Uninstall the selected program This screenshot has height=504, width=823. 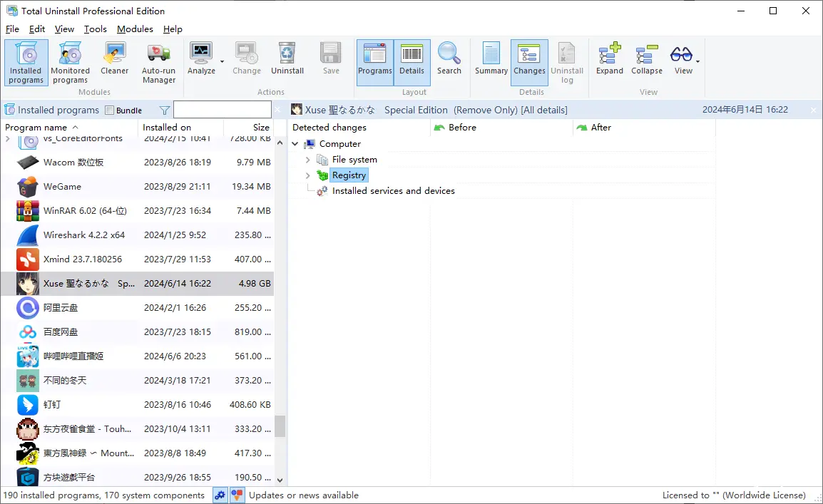[287, 58]
